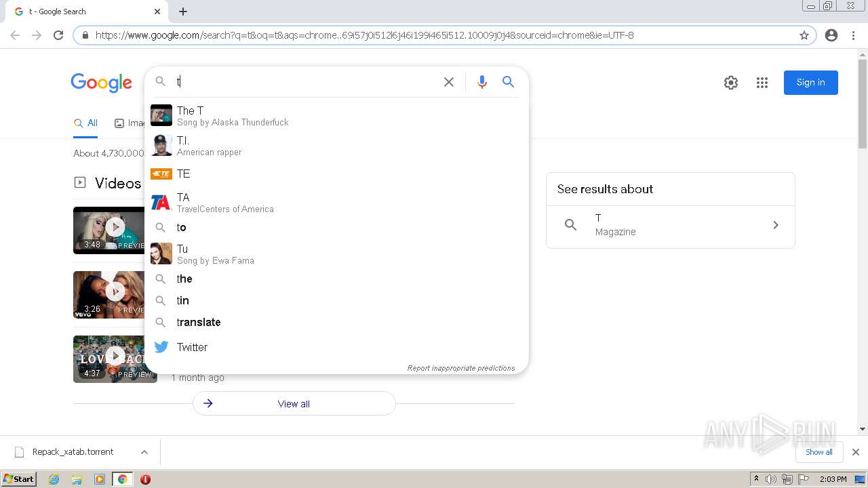Clear the search box with X icon
The image size is (868, 488).
[x=449, y=82]
